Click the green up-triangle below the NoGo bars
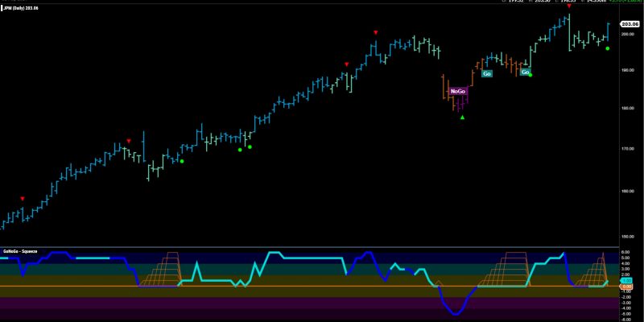 (x=462, y=118)
